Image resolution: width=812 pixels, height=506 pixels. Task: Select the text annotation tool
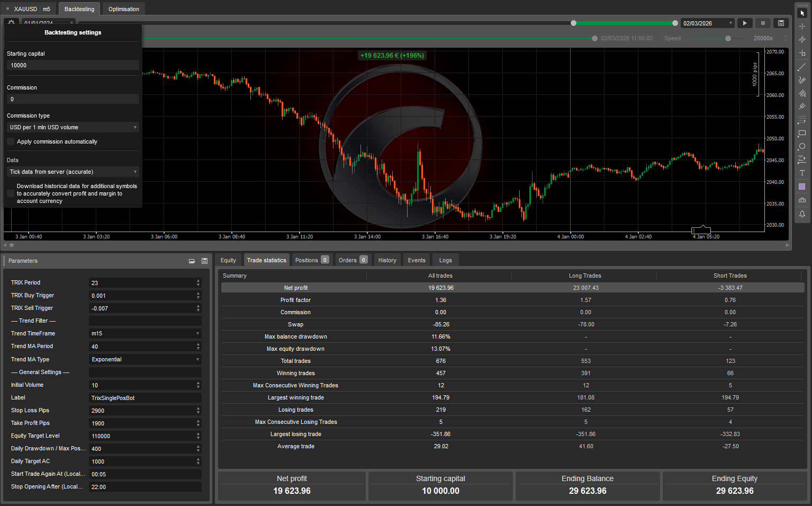click(802, 173)
